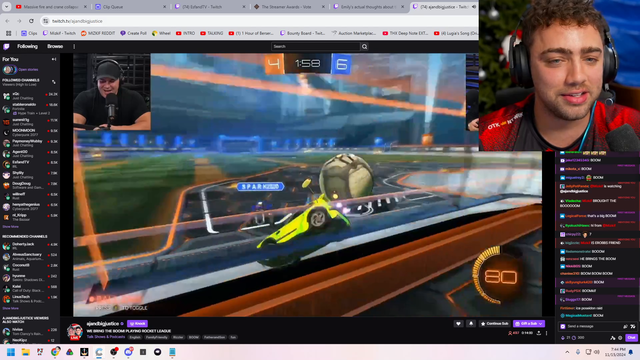Viewport: 640px width, 360px height.
Task: Click the Talk Shows & Podcasts category link
Action: [x=106, y=337]
